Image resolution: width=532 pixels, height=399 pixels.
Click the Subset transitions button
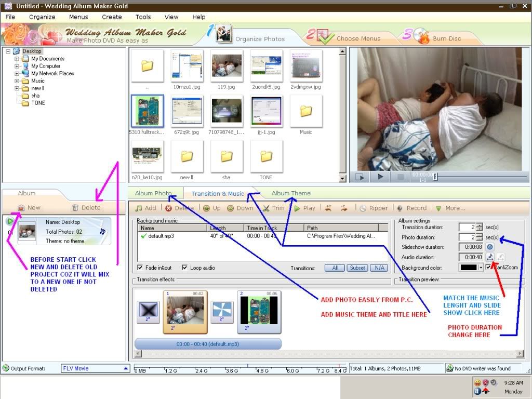point(357,268)
